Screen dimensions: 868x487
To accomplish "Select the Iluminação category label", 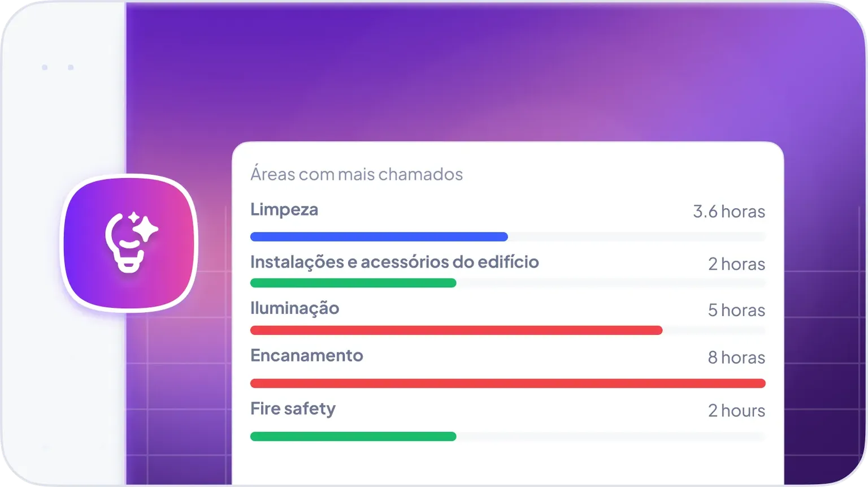I will (x=294, y=308).
